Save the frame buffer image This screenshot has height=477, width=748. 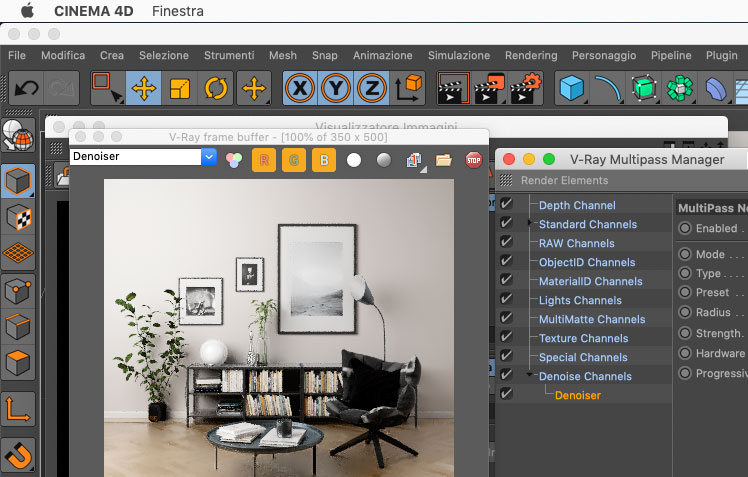tap(414, 160)
